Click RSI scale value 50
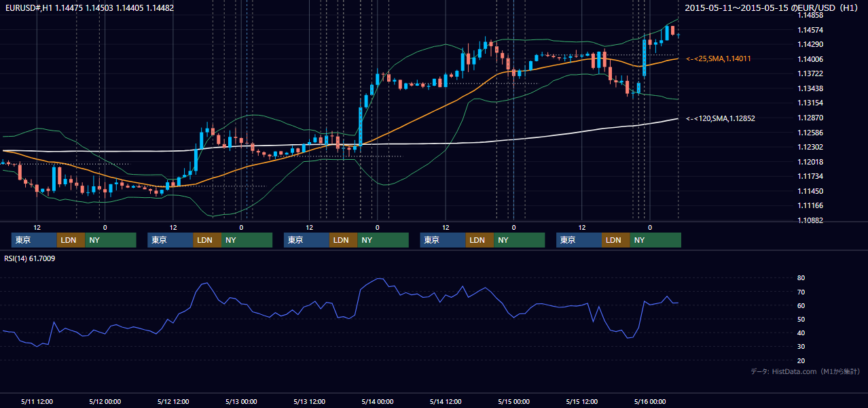The width and height of the screenshot is (868, 408). 801,319
